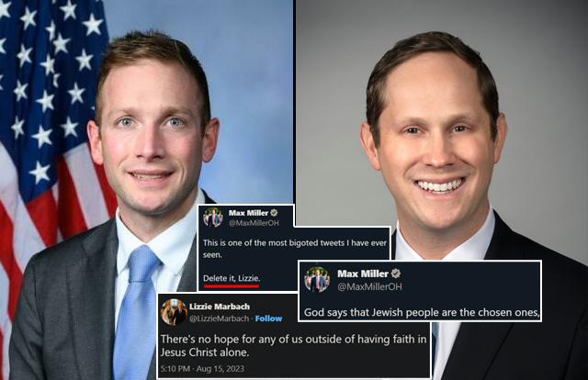Click the Lizzie Marbach display name
This screenshot has height=380, width=588.
coord(220,307)
